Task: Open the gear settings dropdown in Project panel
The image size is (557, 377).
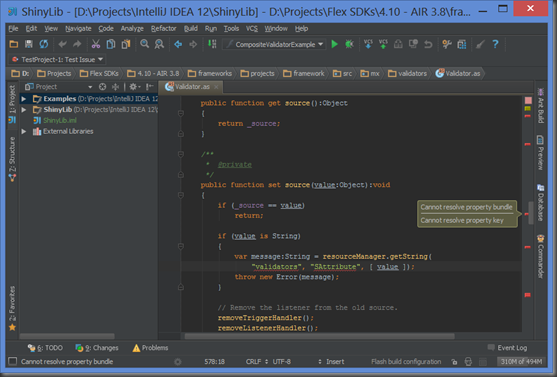Action: tap(135, 87)
